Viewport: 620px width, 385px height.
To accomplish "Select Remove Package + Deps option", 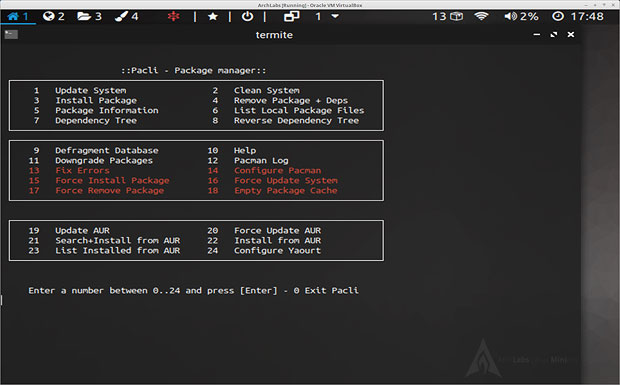I will point(291,100).
